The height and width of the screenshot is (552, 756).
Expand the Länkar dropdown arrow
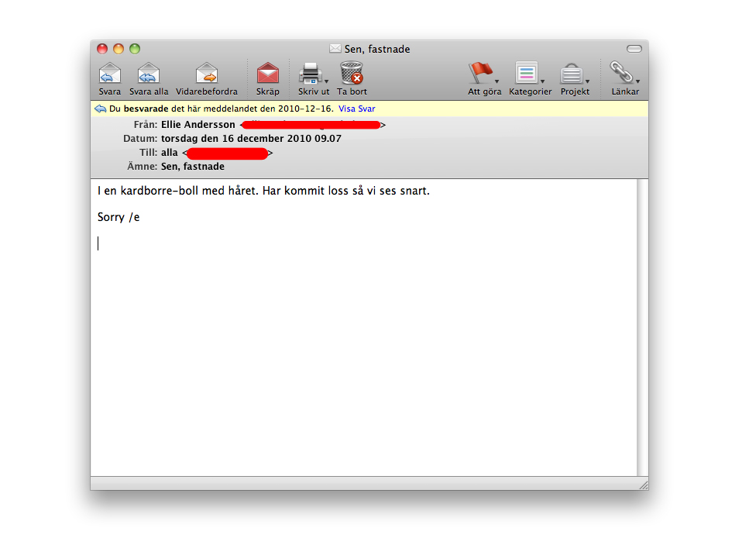tap(638, 81)
